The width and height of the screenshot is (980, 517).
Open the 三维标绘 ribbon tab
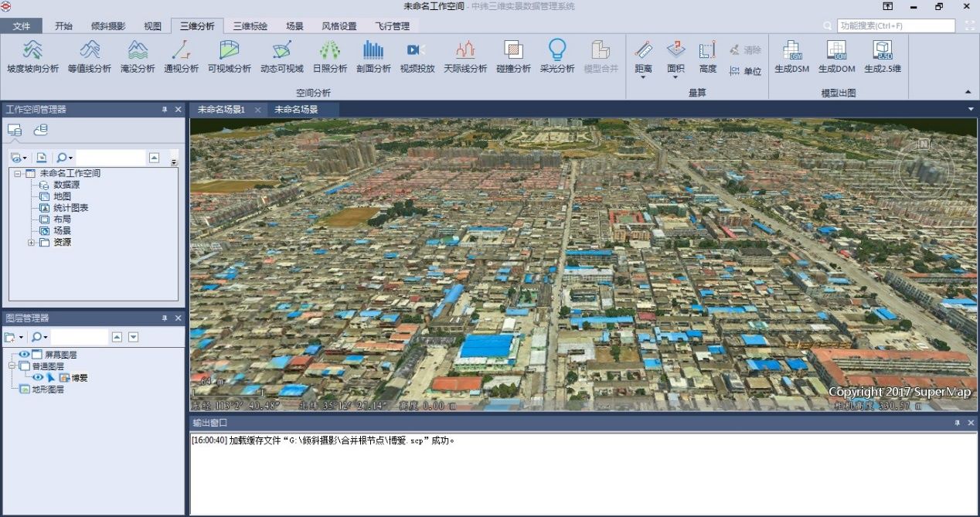click(x=250, y=26)
